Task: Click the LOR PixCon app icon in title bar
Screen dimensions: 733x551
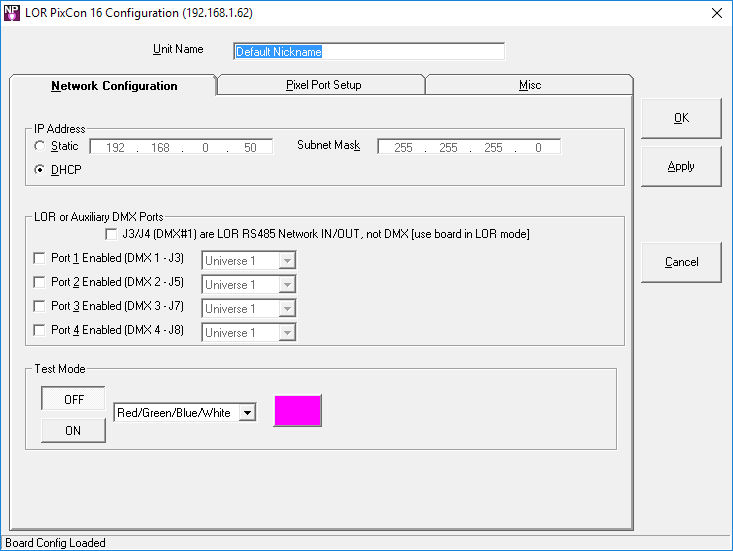Action: [x=12, y=12]
